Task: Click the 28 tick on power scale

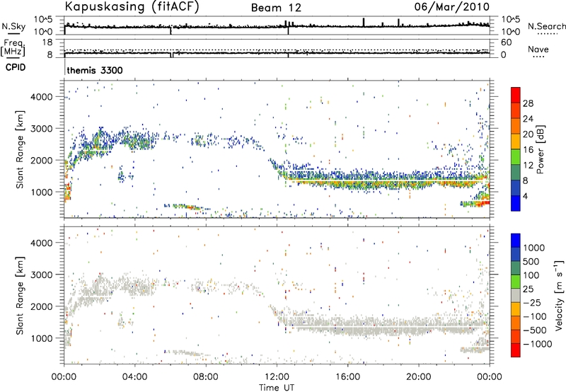Action: 528,103
